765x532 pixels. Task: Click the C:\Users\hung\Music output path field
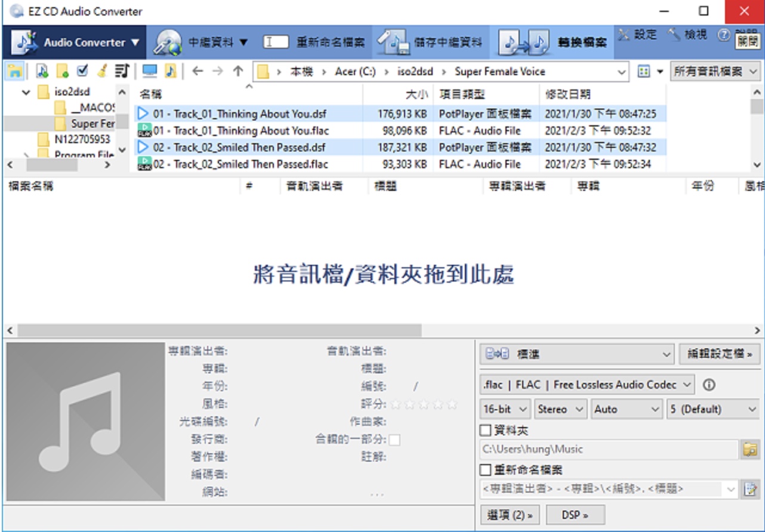tap(609, 449)
